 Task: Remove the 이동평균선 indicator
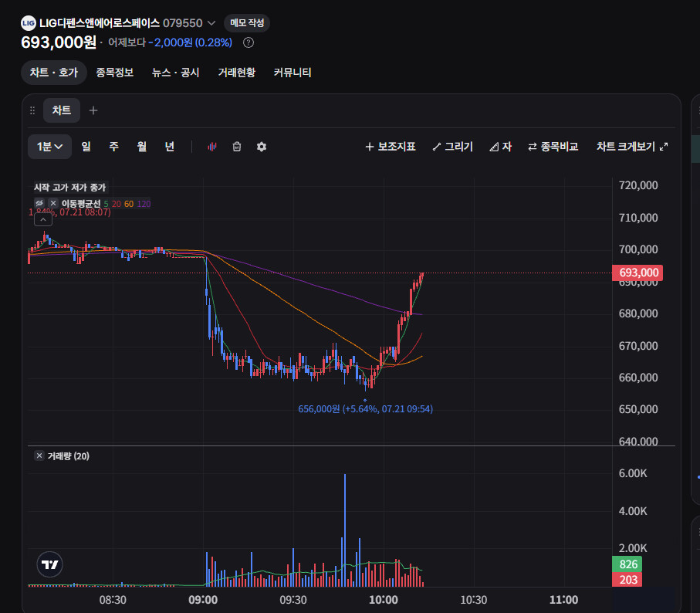coord(53,203)
